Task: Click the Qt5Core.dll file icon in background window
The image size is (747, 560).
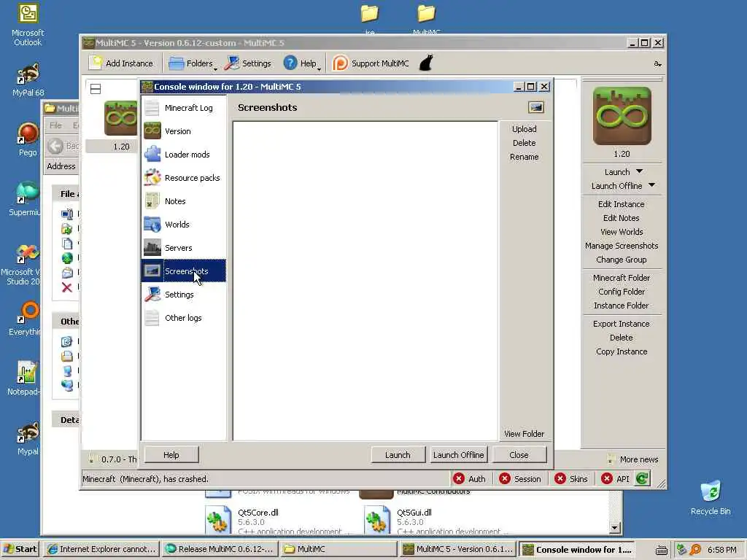Action: point(218,520)
